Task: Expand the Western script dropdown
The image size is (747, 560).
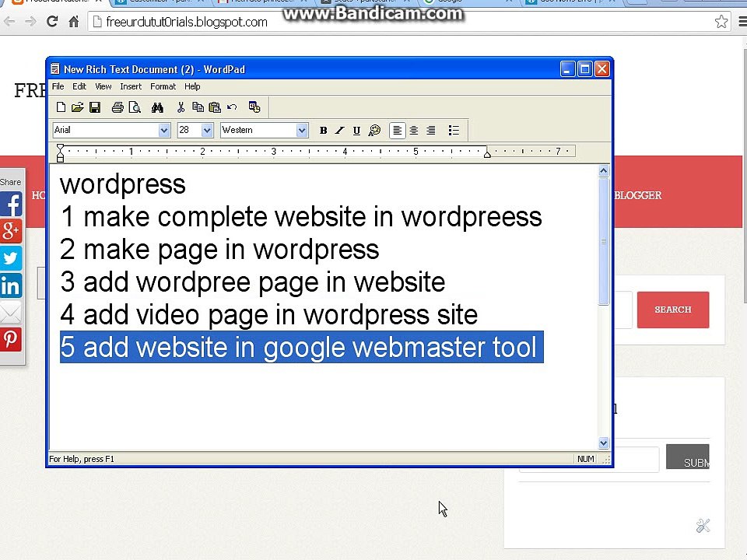Action: pyautogui.click(x=302, y=130)
